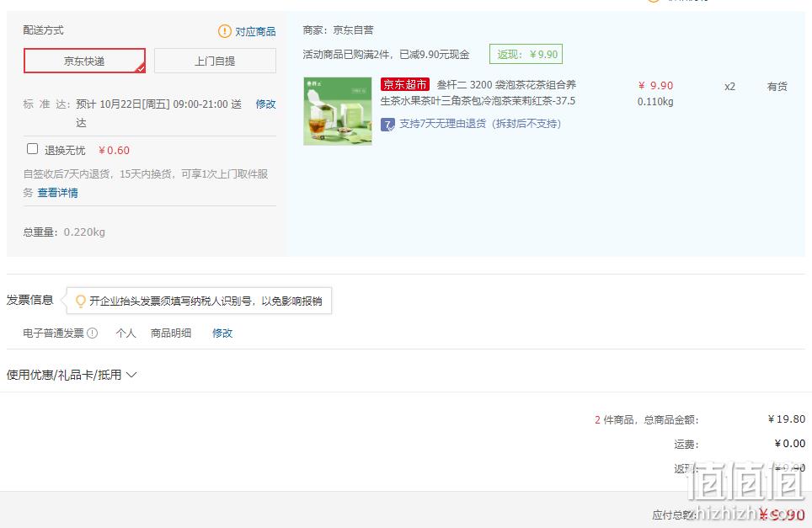This screenshot has width=812, height=528.
Task: Enable the 退换无忧 checkbox
Action: pos(32,149)
